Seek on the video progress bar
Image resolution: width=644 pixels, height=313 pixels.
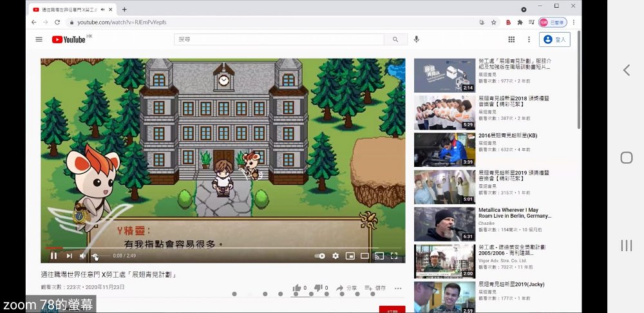tap(223, 248)
